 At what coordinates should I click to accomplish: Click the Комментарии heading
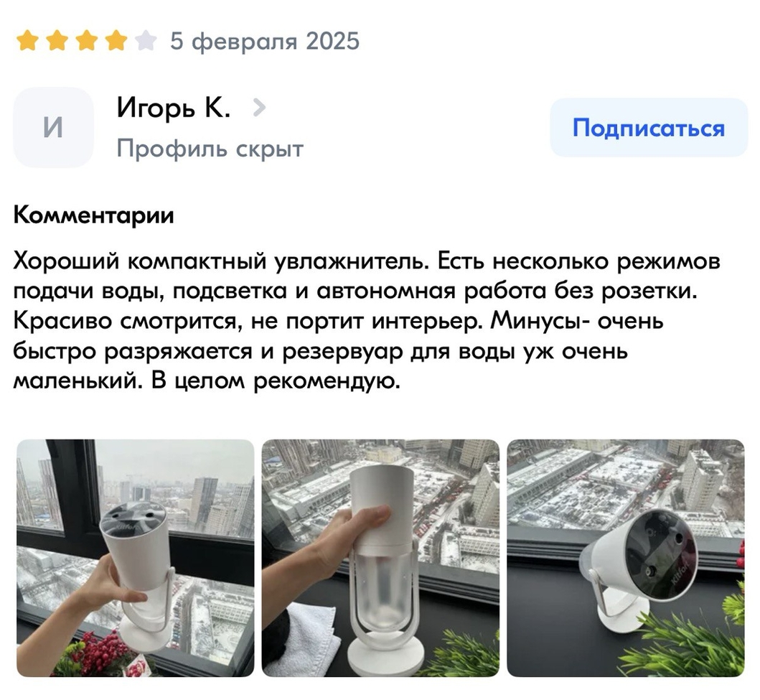coord(93,215)
